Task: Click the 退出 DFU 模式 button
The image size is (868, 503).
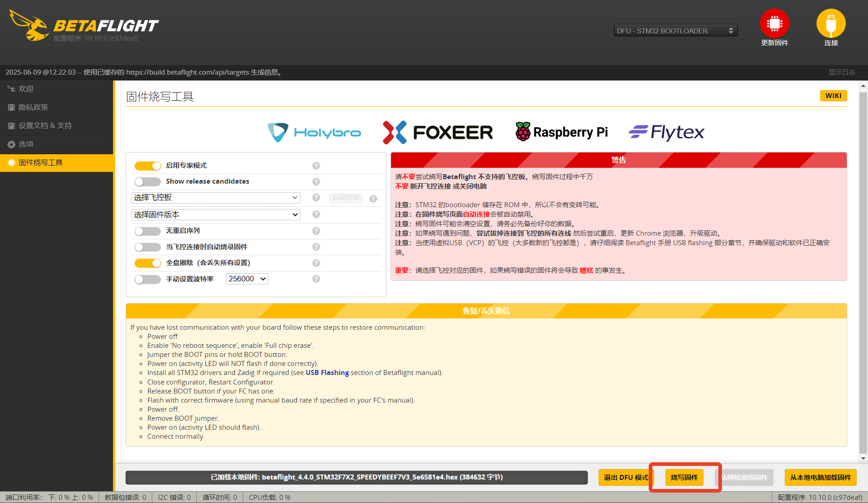Action: tap(626, 478)
